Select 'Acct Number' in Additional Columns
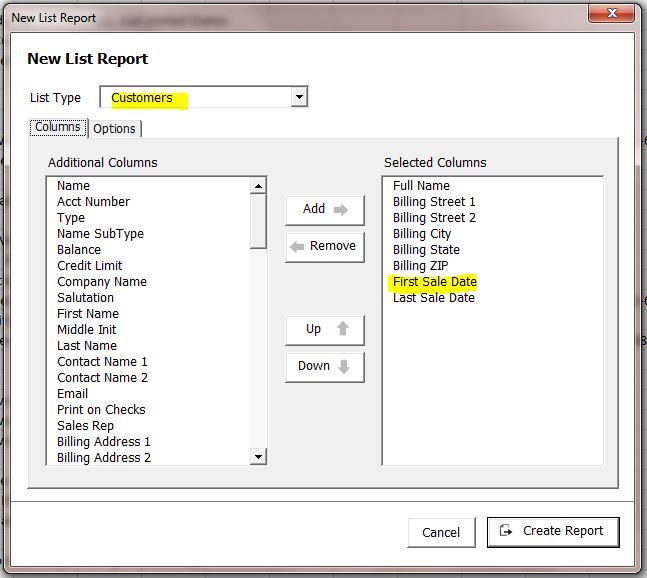Image resolution: width=647 pixels, height=578 pixels. (94, 202)
